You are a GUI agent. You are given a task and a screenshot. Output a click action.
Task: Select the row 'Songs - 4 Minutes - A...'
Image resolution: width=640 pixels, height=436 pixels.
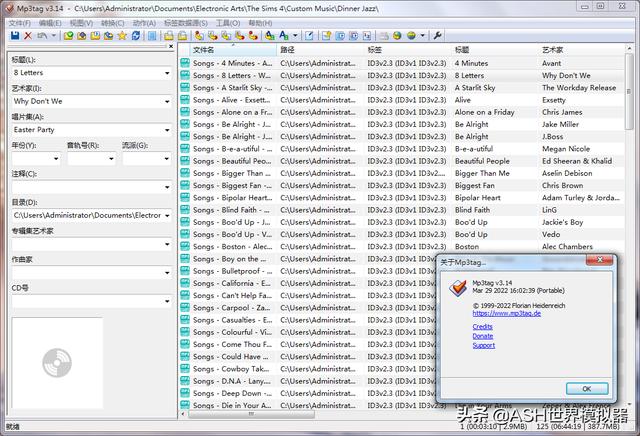(x=402, y=63)
